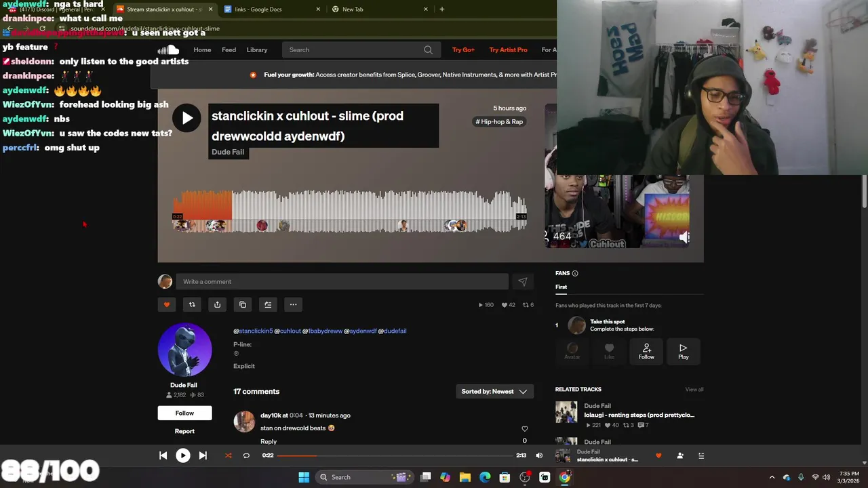Follow artist icon in bottom player bar
This screenshot has width=868, height=488.
click(680, 455)
